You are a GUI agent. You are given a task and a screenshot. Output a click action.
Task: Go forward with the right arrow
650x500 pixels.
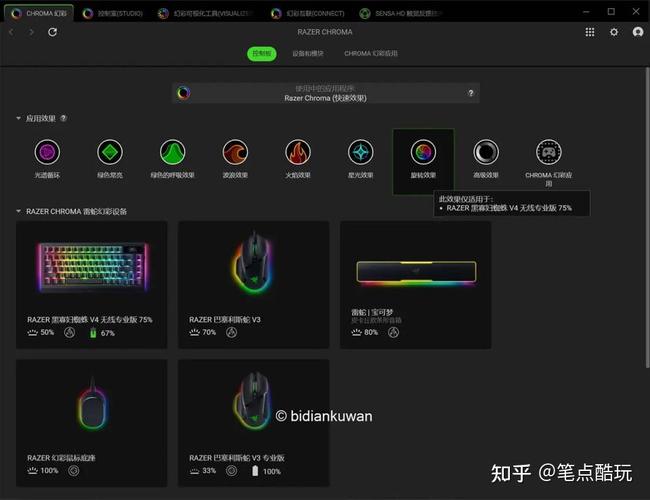tap(32, 32)
